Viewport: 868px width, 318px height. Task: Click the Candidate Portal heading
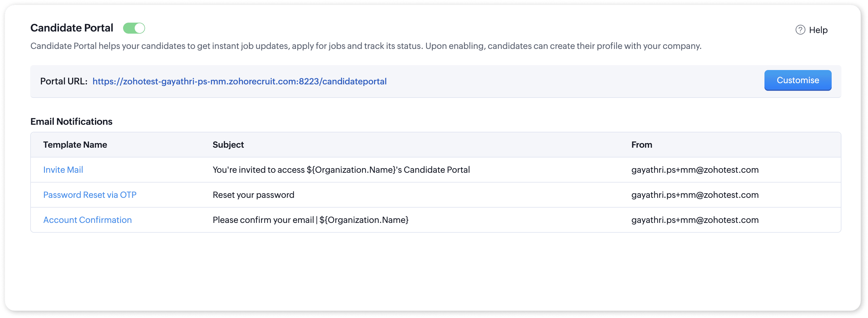pyautogui.click(x=72, y=28)
